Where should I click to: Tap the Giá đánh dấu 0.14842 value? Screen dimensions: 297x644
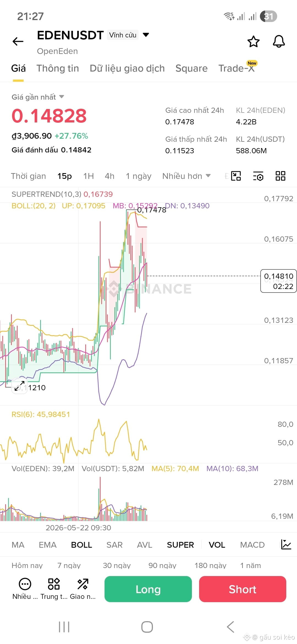pos(51,150)
